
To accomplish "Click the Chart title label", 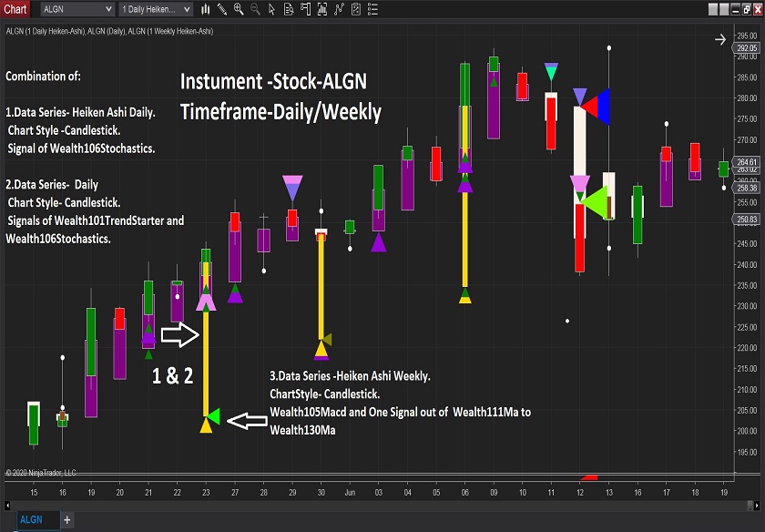I will click(15, 9).
